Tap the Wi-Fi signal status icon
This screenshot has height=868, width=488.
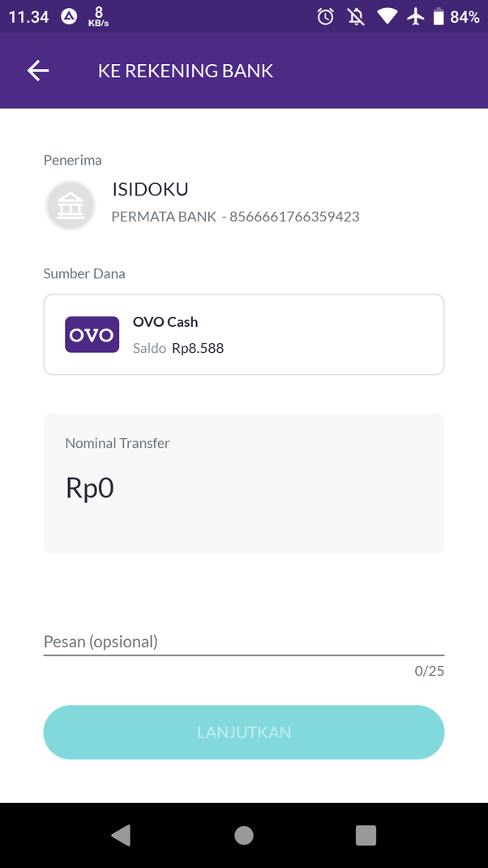[x=387, y=16]
